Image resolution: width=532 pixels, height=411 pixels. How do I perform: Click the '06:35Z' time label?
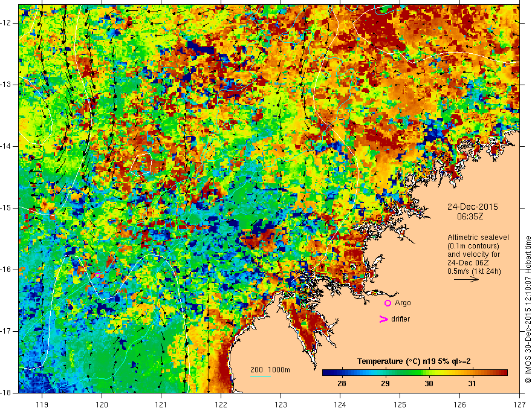[x=470, y=216]
